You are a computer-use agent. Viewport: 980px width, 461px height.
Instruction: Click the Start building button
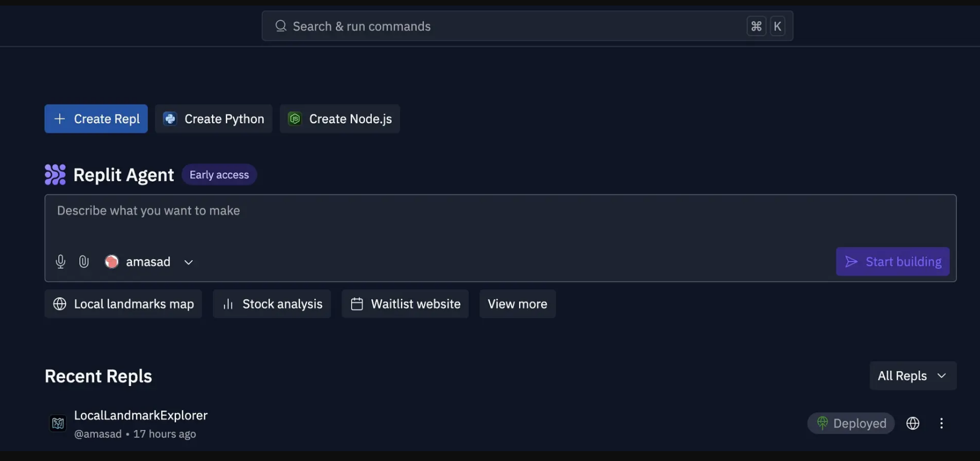tap(893, 261)
